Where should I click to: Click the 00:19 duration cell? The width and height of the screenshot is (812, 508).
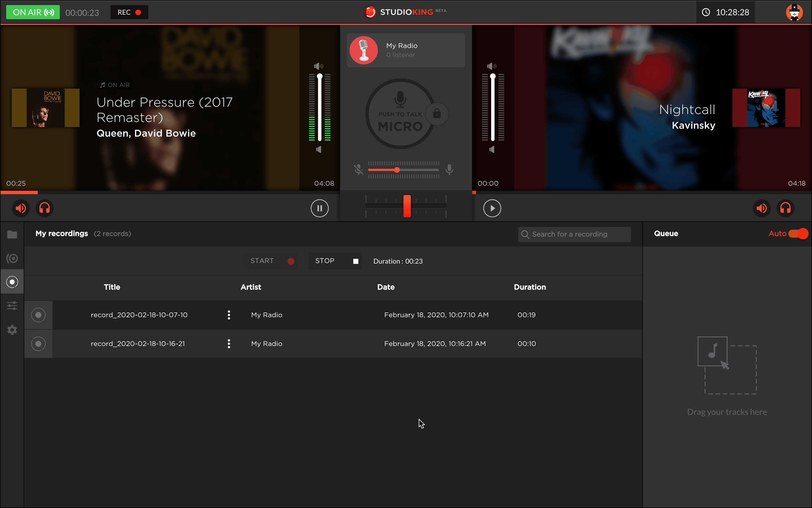coord(526,315)
